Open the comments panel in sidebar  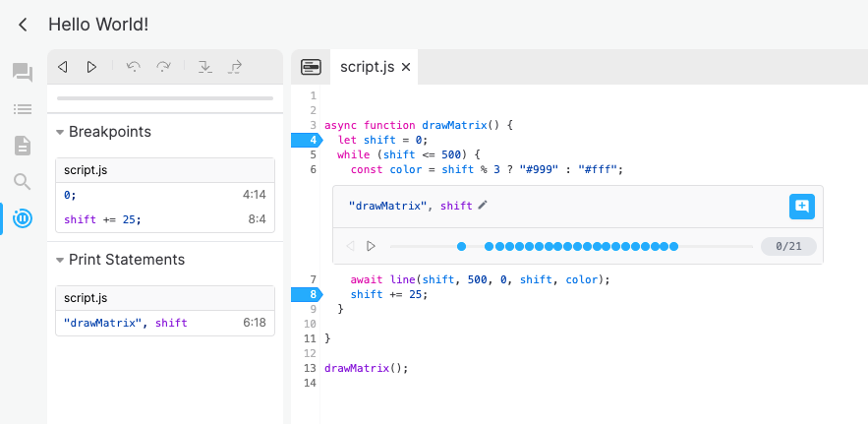(x=23, y=73)
